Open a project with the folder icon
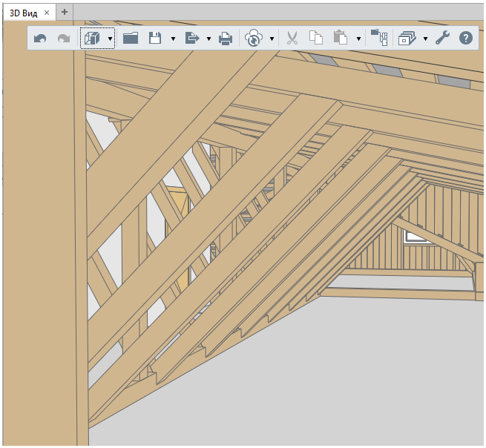The width and height of the screenshot is (486, 448). (131, 39)
